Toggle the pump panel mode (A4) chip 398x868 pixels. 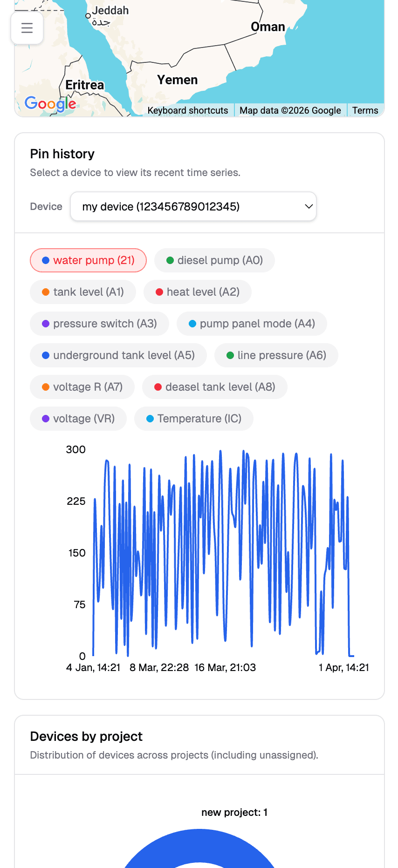pos(252,324)
